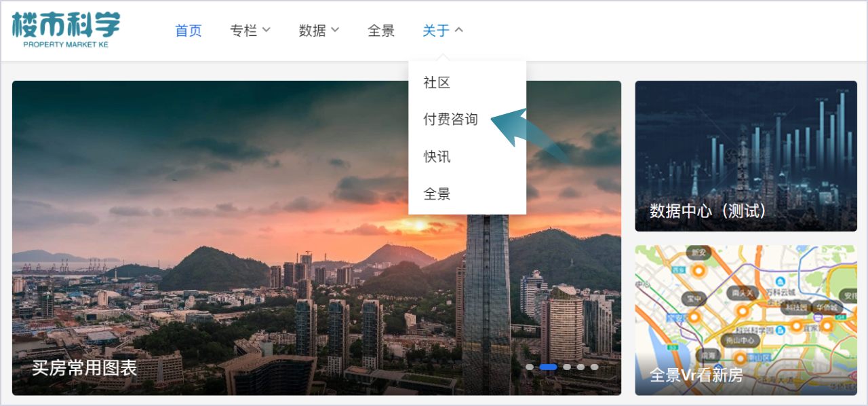Select the active blue carousel indicator
The image size is (868, 406).
[549, 367]
